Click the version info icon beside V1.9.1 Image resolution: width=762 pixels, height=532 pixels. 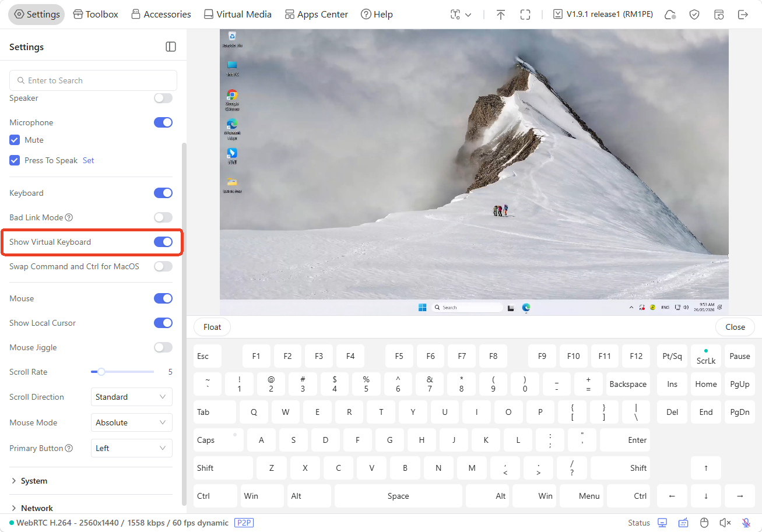click(x=558, y=15)
